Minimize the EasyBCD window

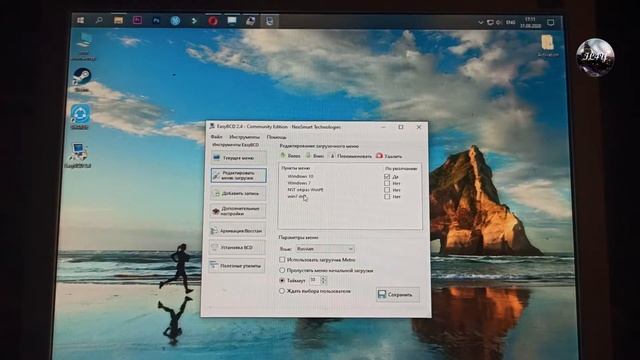383,127
